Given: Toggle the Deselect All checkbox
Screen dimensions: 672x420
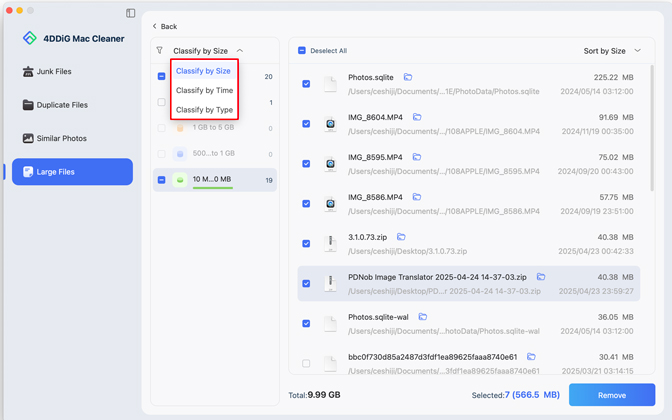Looking at the screenshot, I should pyautogui.click(x=302, y=50).
